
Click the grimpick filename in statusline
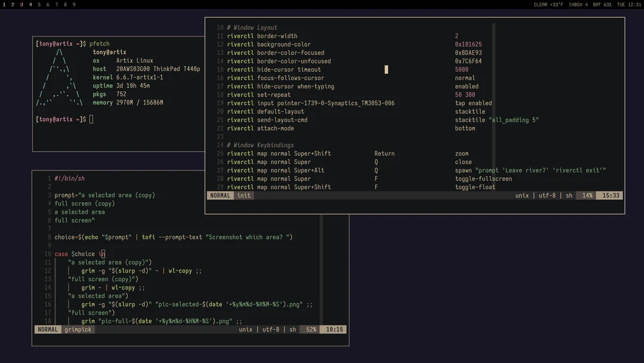[78, 330]
